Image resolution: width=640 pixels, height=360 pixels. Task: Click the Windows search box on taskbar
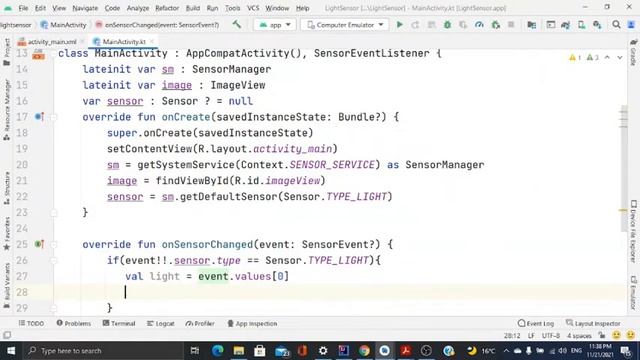(x=103, y=351)
